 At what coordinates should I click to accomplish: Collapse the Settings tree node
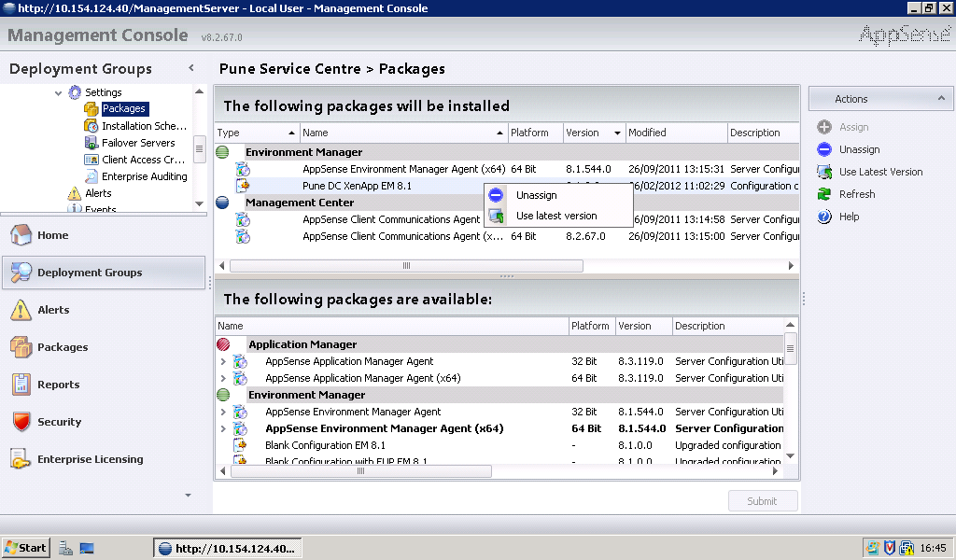pyautogui.click(x=59, y=93)
